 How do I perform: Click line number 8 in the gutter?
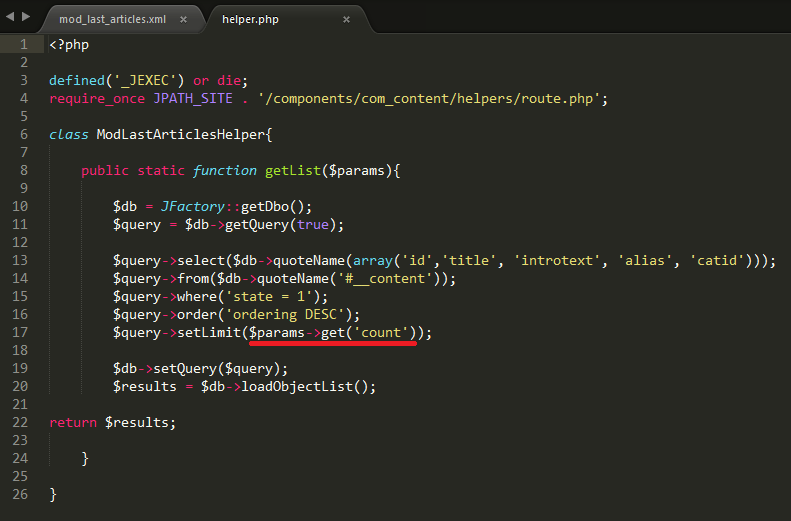(x=23, y=171)
